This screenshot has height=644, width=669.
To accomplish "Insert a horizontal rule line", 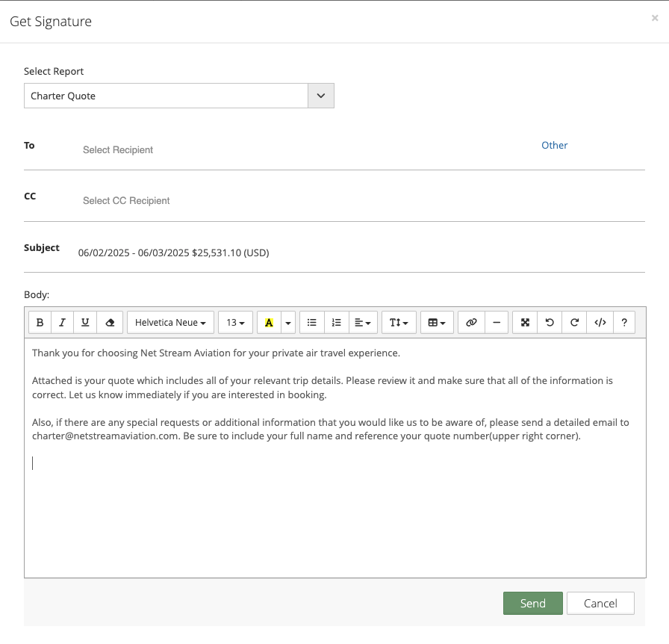I will click(x=497, y=323).
